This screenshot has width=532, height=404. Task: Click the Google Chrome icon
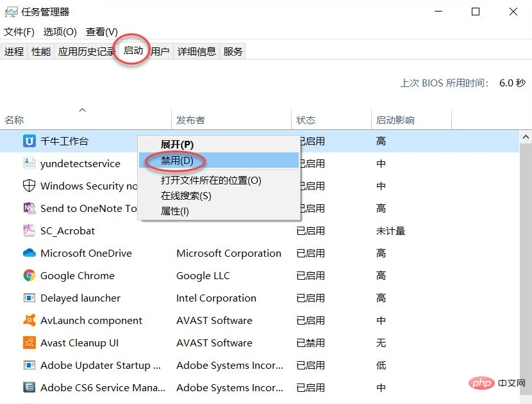(29, 275)
